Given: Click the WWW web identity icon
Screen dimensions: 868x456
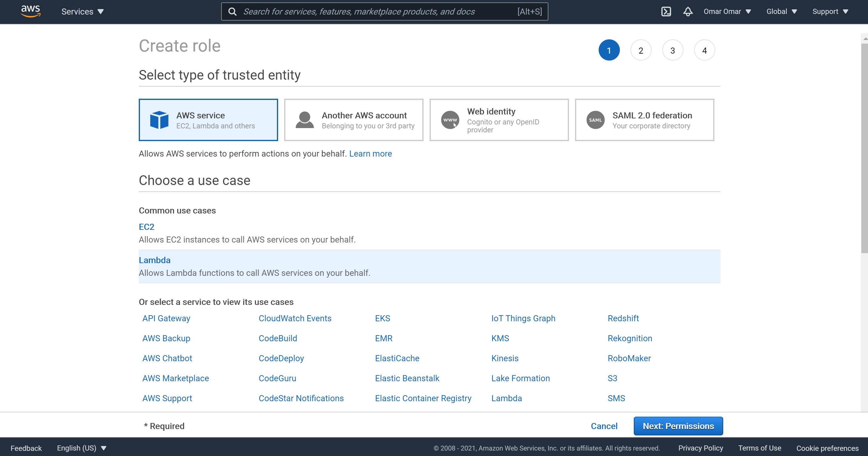Looking at the screenshot, I should coord(450,120).
